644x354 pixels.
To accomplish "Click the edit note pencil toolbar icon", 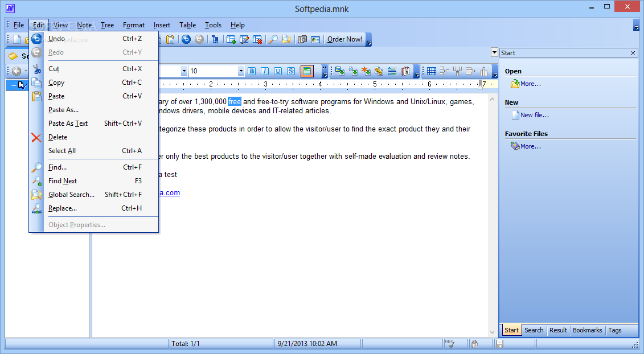I will click(x=244, y=39).
